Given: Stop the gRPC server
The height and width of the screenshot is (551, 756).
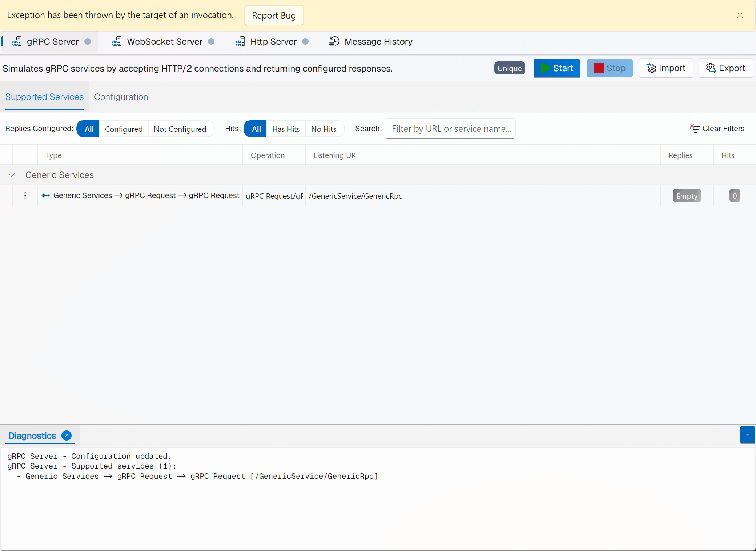Looking at the screenshot, I should [x=610, y=68].
